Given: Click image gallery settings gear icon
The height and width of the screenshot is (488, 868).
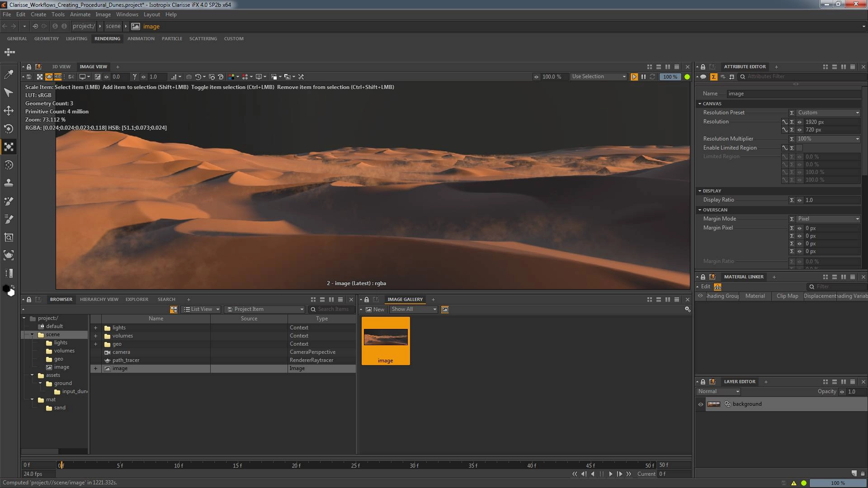Looking at the screenshot, I should 687,310.
